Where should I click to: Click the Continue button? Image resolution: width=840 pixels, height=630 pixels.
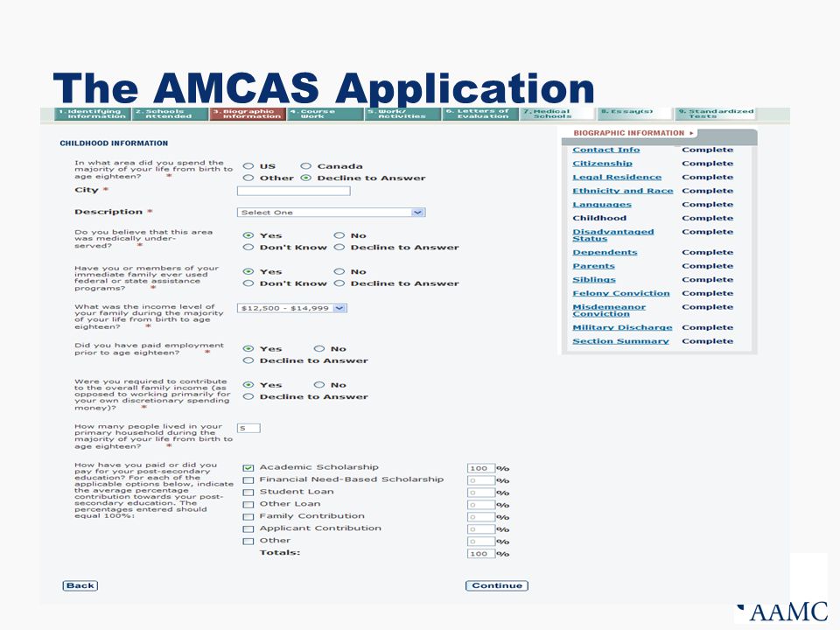pyautogui.click(x=497, y=585)
